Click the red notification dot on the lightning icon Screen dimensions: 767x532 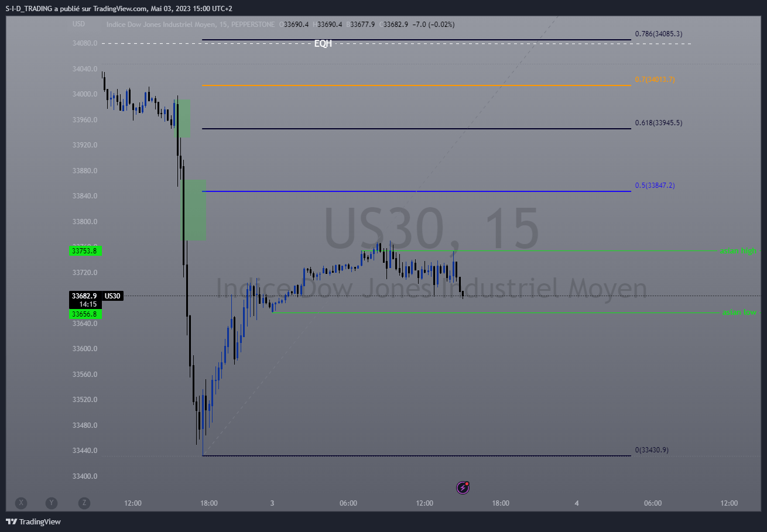(x=467, y=482)
